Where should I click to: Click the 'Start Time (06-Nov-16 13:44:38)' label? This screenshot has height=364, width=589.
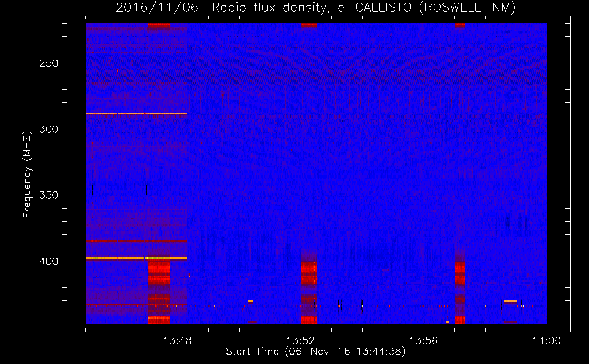[316, 352]
